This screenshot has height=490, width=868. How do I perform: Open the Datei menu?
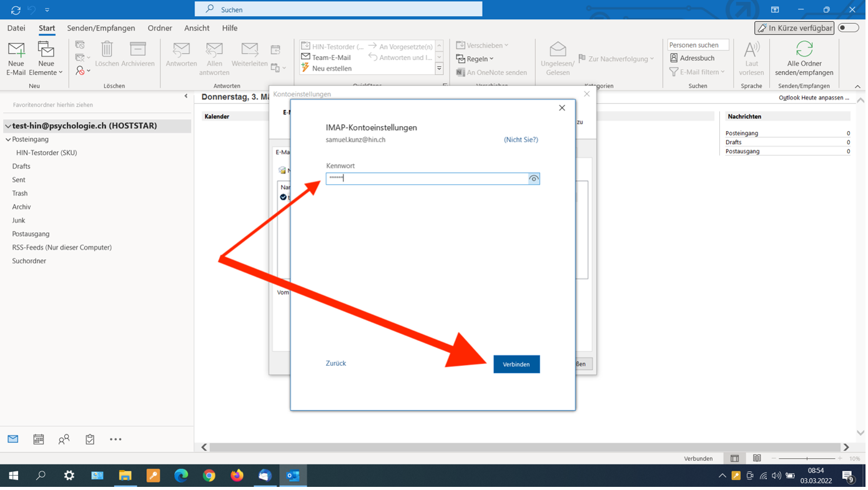tap(16, 28)
